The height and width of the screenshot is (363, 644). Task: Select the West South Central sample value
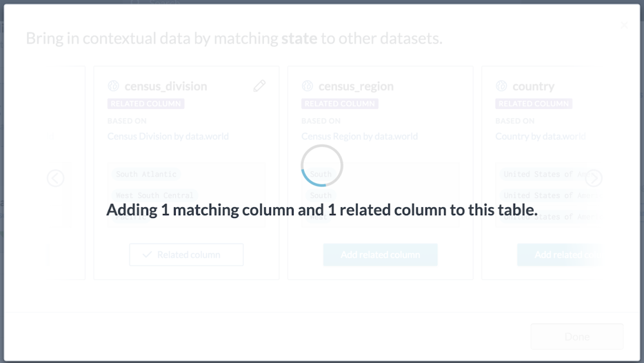(x=154, y=195)
